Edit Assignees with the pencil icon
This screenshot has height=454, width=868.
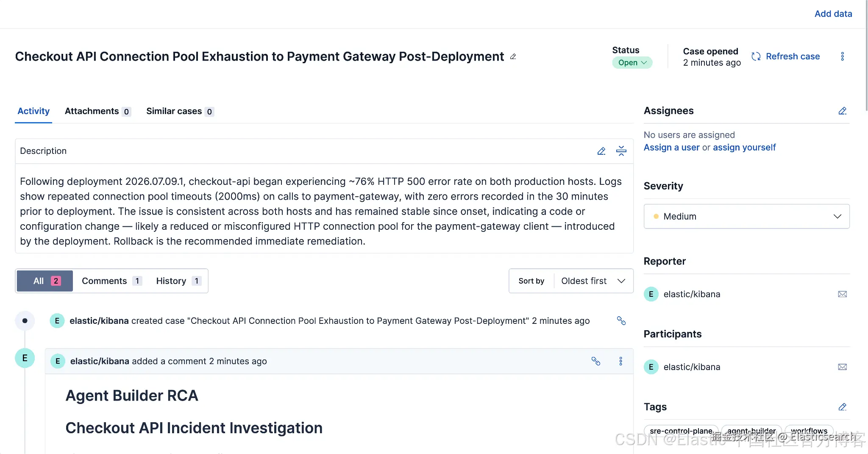[842, 111]
